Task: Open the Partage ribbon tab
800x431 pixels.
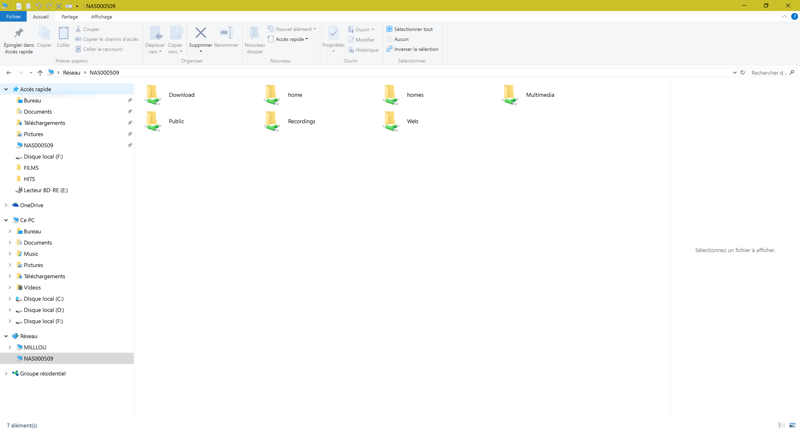Action: tap(69, 16)
